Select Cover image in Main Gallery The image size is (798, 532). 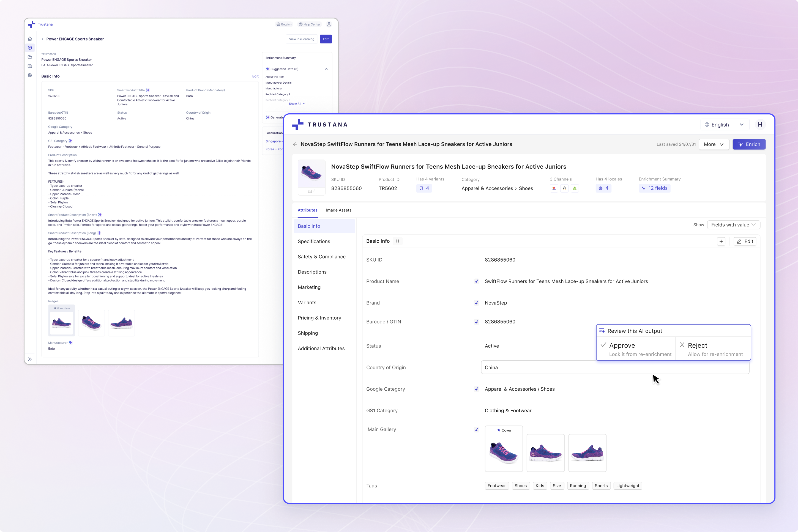pyautogui.click(x=504, y=449)
